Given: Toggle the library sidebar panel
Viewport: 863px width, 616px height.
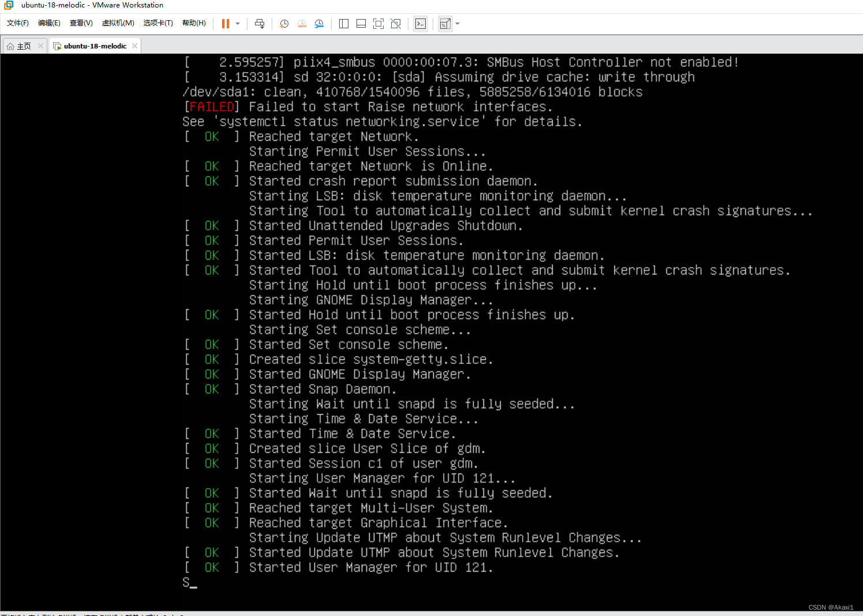Looking at the screenshot, I should click(x=344, y=24).
